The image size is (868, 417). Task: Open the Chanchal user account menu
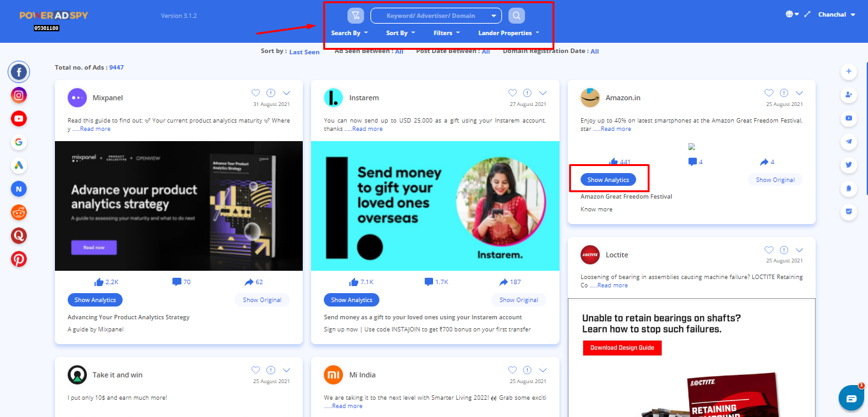coord(837,14)
